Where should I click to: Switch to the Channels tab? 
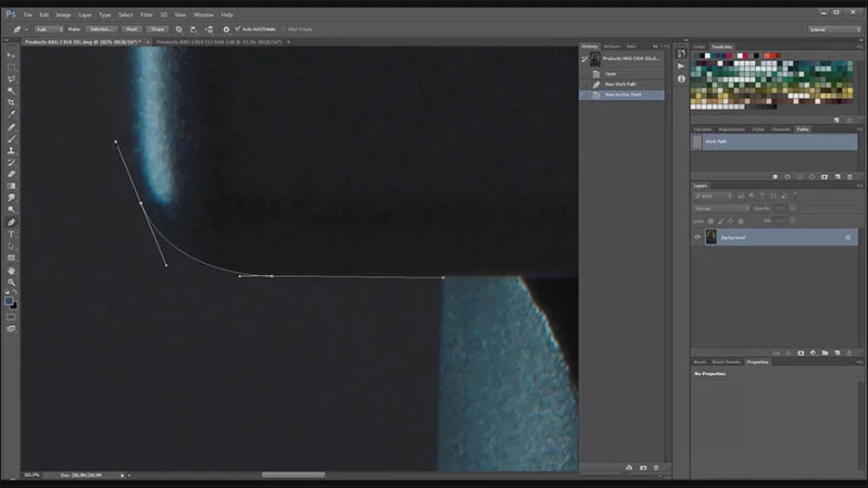pyautogui.click(x=780, y=130)
